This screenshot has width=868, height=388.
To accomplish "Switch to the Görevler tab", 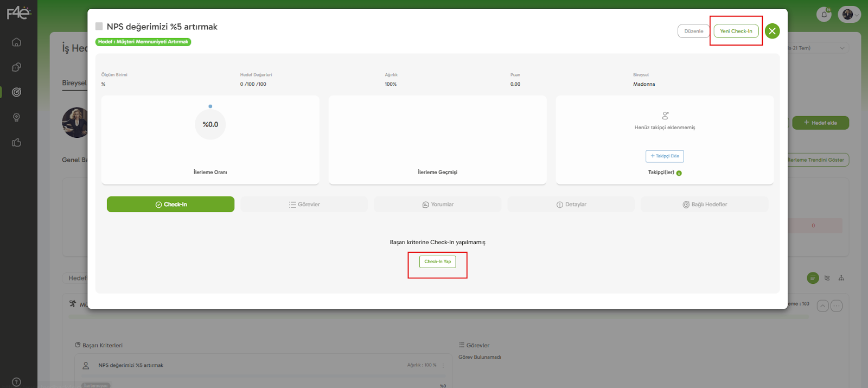I will click(304, 205).
